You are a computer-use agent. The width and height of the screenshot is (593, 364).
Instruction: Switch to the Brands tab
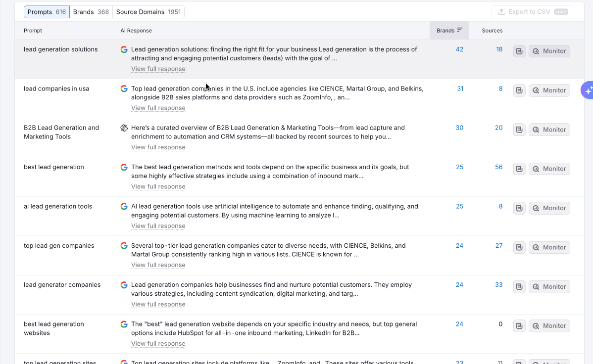91,12
